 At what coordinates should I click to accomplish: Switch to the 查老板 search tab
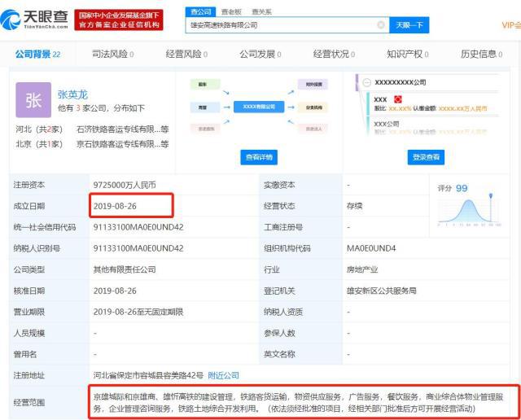[231, 12]
